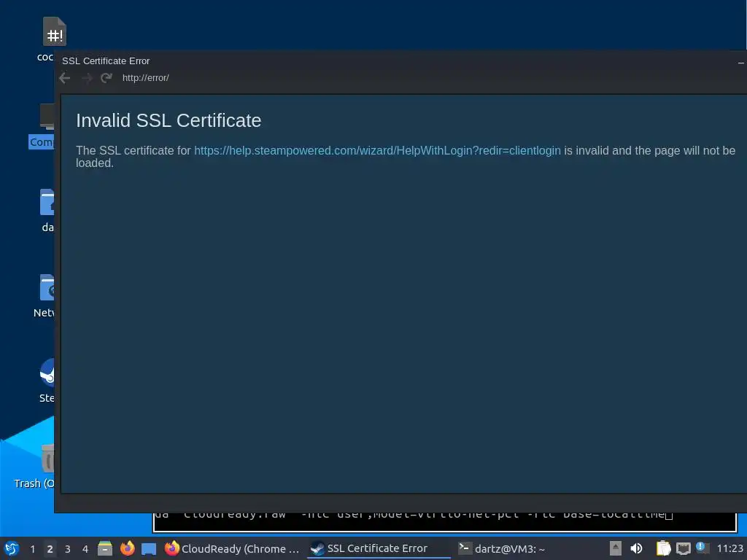
Task: Click the Invalid SSL Certificate heading
Action: point(169,120)
